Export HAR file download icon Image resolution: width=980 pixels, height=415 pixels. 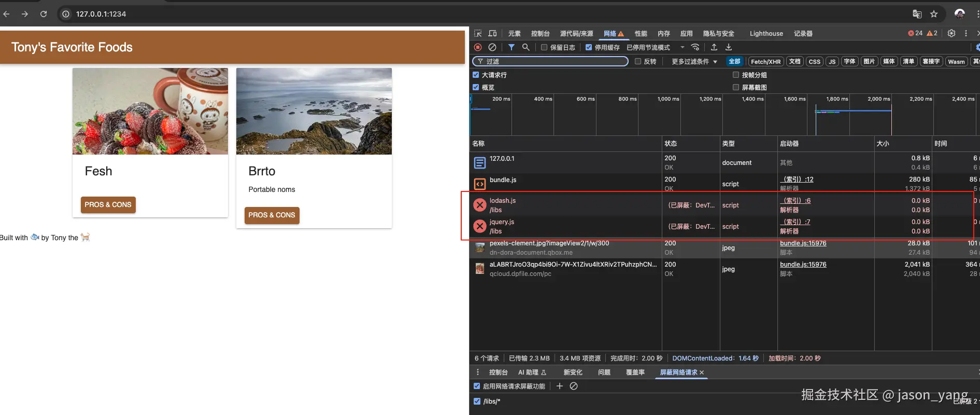click(729, 47)
